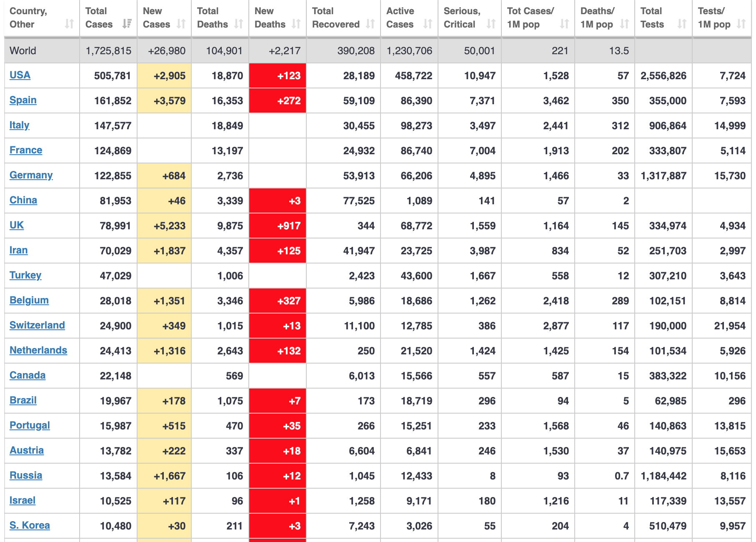The image size is (756, 542).
Task: Open the Italy country link
Action: [x=19, y=125]
